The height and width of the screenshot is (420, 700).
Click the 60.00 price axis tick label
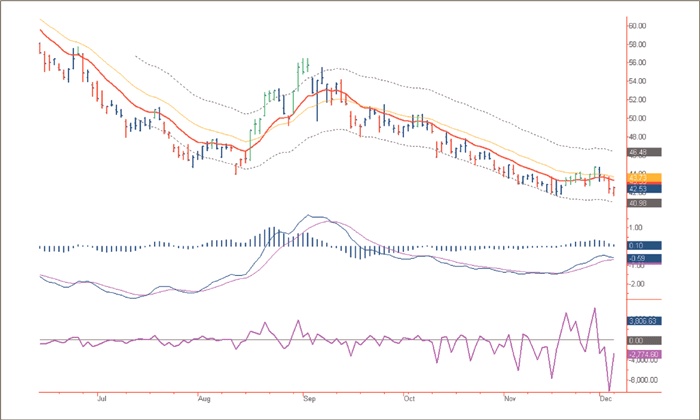(636, 25)
